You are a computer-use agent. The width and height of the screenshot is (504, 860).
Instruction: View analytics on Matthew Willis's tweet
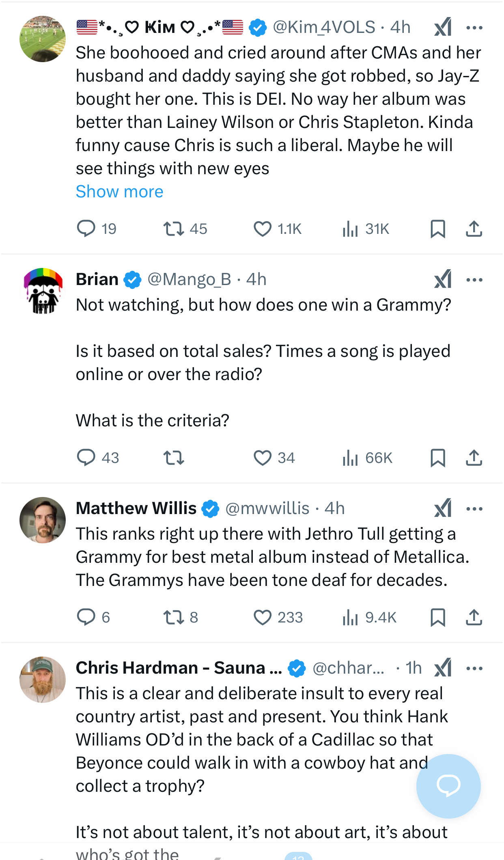pos(350,617)
